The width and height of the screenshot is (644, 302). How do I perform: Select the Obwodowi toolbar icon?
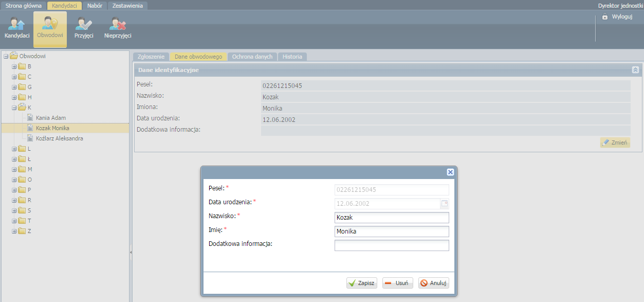[x=50, y=29]
